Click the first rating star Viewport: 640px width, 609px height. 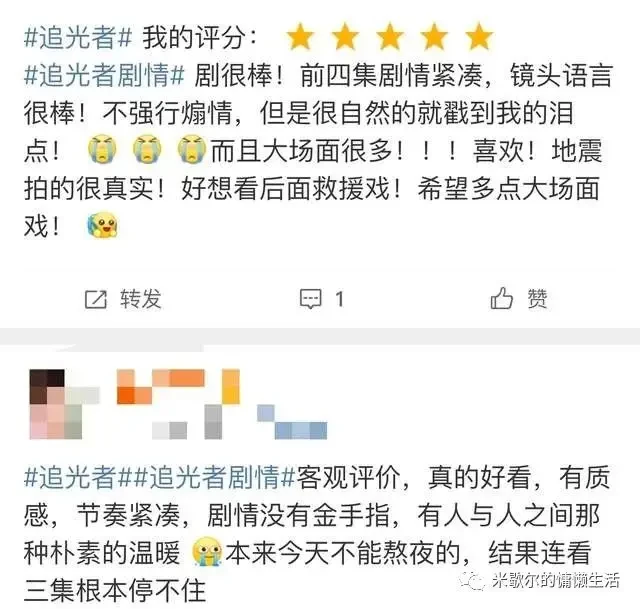click(x=300, y=37)
